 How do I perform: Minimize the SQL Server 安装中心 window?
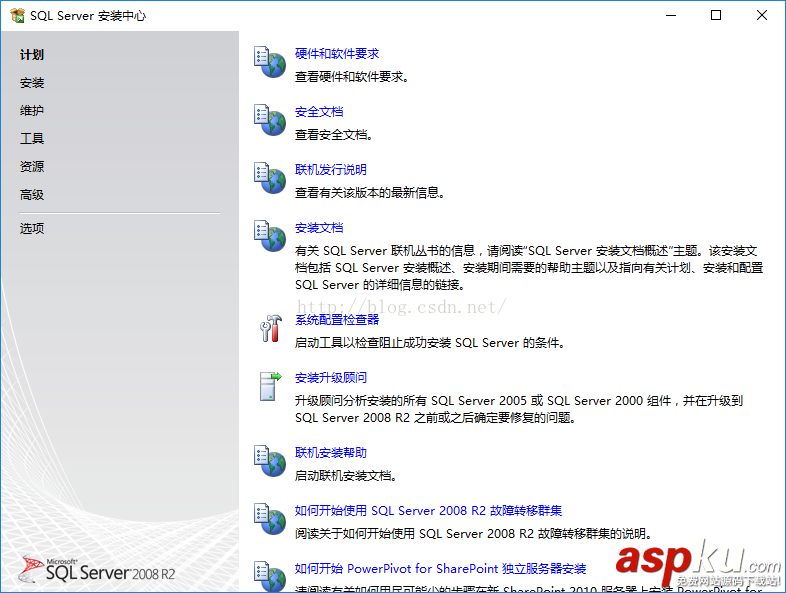tap(671, 16)
